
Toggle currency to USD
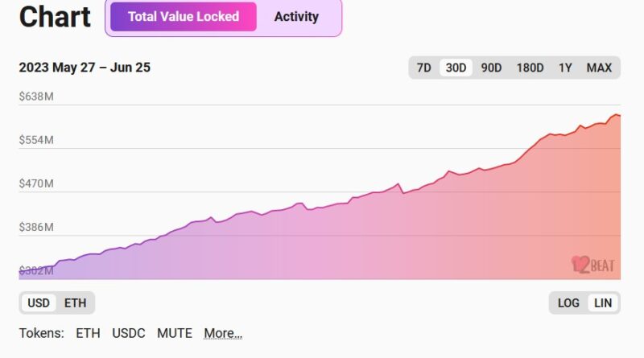39,302
